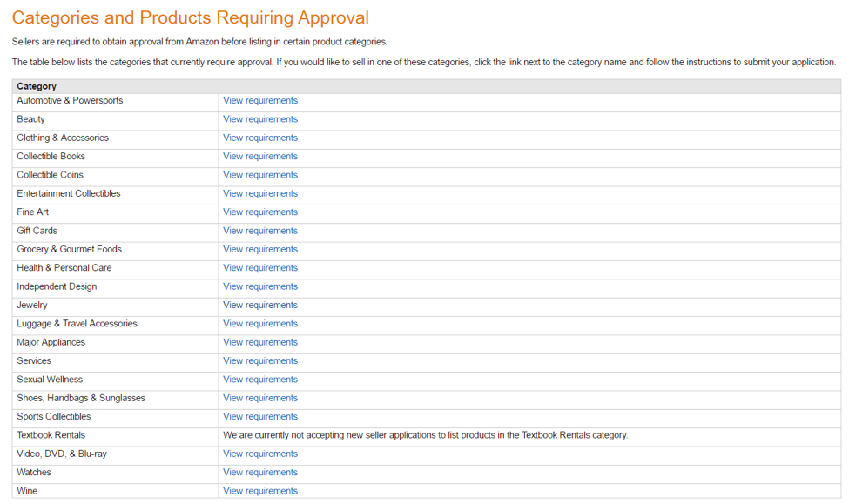Viewport: 849px width, 504px height.
Task: View requirements for the Beauty category
Action: [x=259, y=118]
